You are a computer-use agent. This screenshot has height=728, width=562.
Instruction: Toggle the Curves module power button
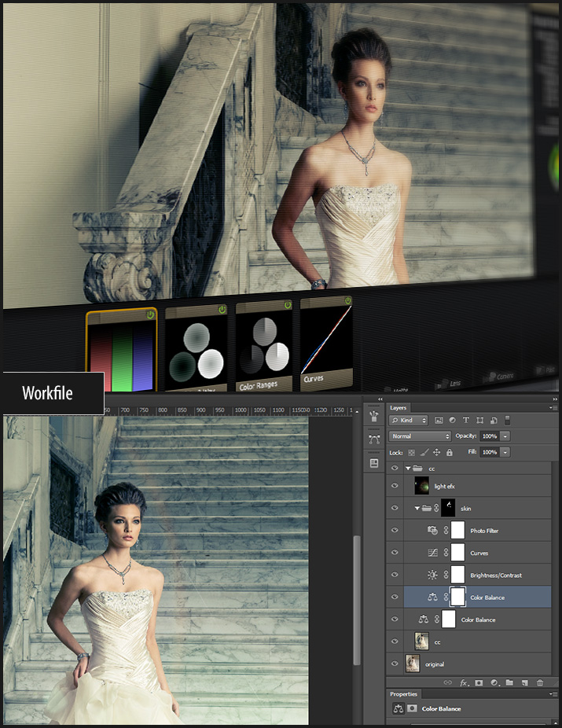point(347,301)
